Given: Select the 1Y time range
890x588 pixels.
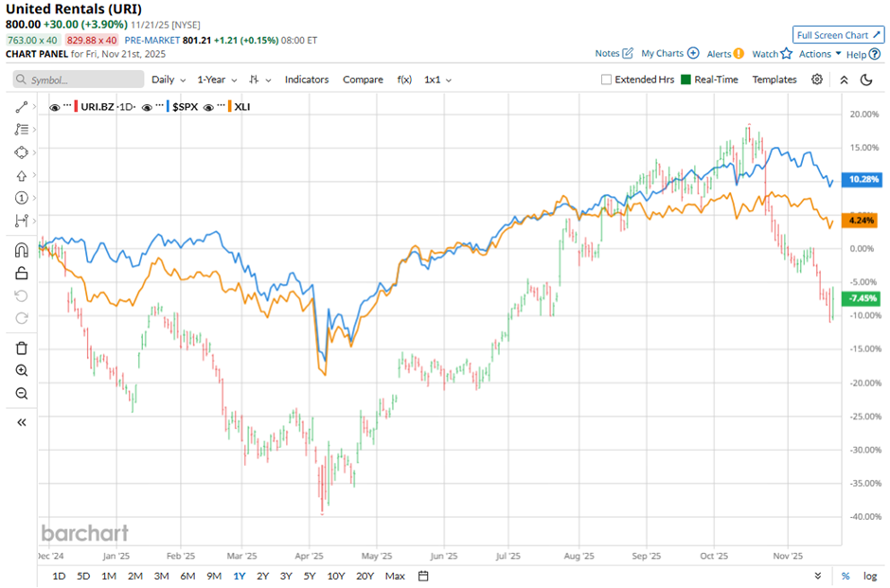Looking at the screenshot, I should click(x=240, y=576).
